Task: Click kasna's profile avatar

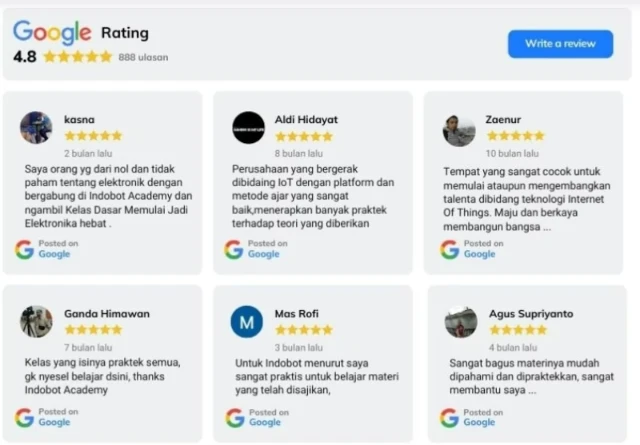Action: tap(36, 128)
